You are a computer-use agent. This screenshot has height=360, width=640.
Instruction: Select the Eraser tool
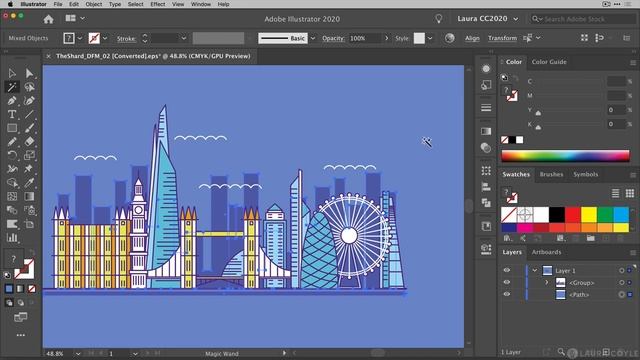[x=29, y=142]
